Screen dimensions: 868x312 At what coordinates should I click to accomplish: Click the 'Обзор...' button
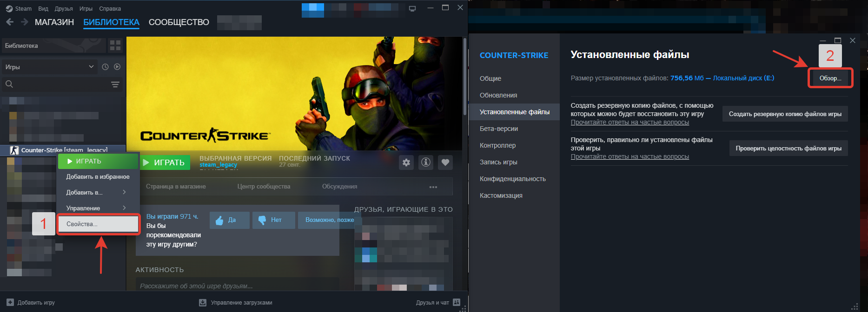coord(830,78)
